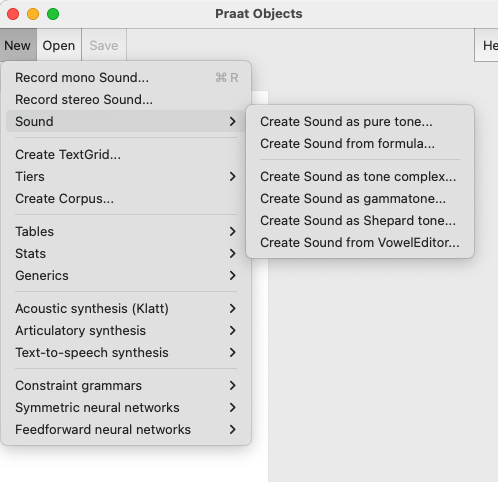Close the Praat Objects window
Image resolution: width=498 pixels, height=482 pixels.
pyautogui.click(x=13, y=14)
